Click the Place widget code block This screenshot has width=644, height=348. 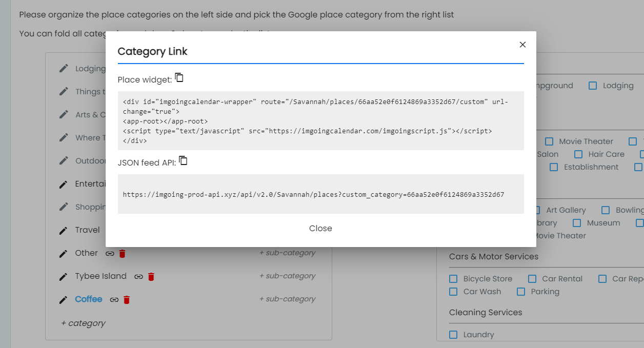[320, 121]
